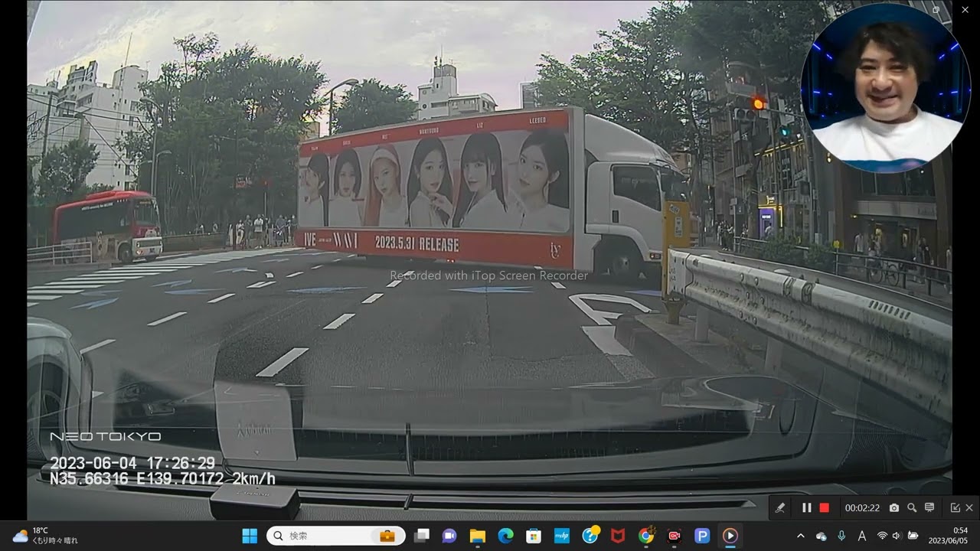980x551 pixels.
Task: Click the recorder's presentation board icon
Action: click(x=929, y=508)
